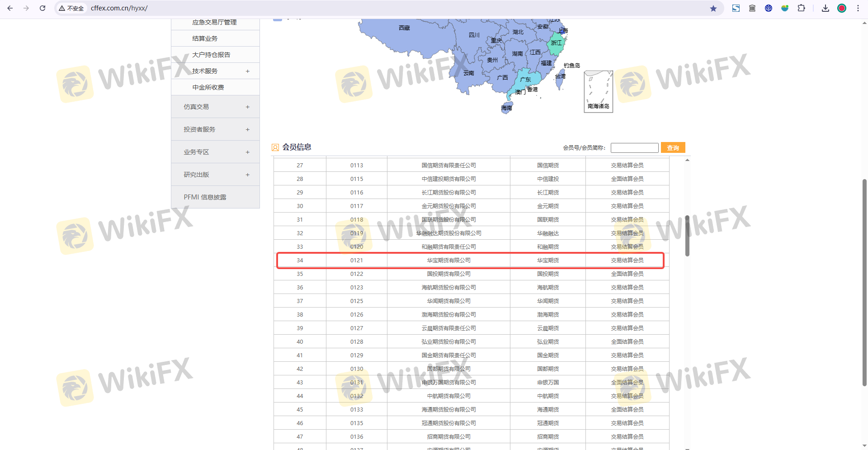Open the salad bowl extension icon
The height and width of the screenshot is (450, 868).
(x=785, y=8)
